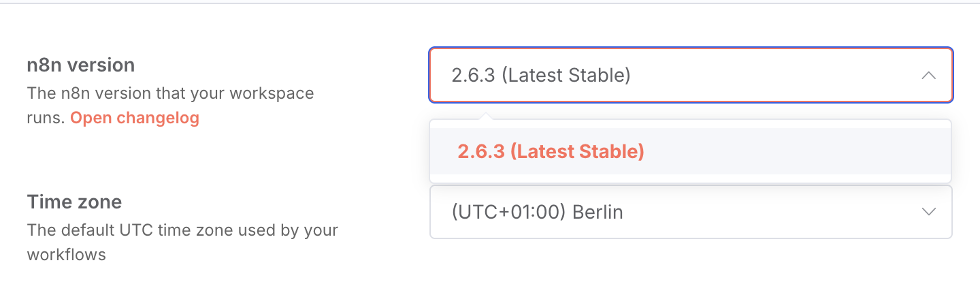The height and width of the screenshot is (297, 980).
Task: Click the word "runs." before changelog link
Action: [46, 118]
